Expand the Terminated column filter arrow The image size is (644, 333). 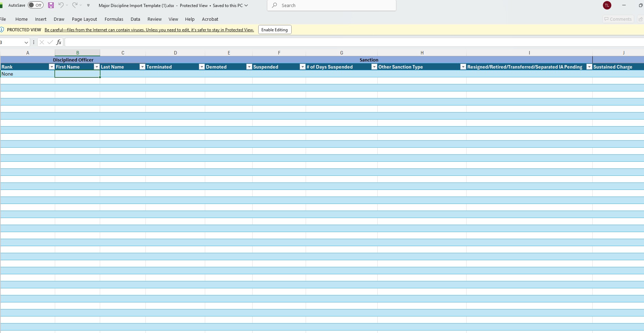click(x=202, y=67)
